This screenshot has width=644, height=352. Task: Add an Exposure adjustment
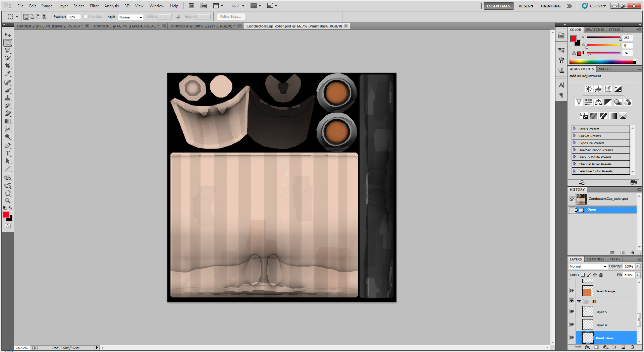pos(618,89)
